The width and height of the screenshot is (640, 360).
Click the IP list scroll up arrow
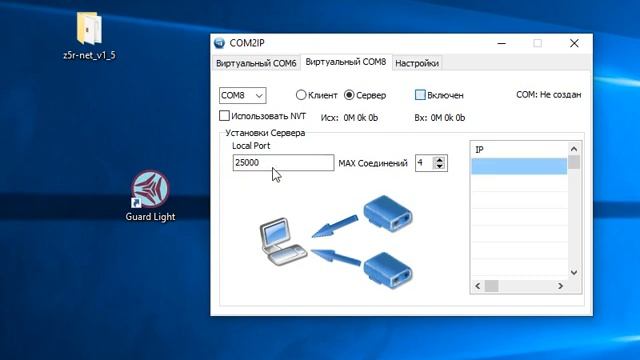coord(574,149)
